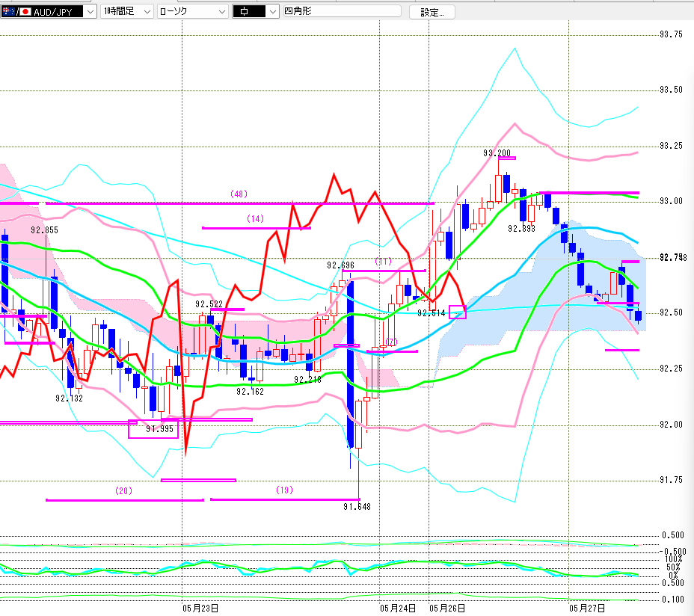Viewport: 694px width, 616px height.
Task: Click the 92.218 price label
Action: 307,380
